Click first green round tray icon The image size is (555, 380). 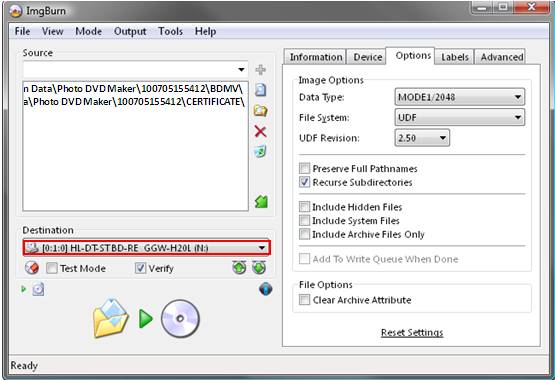pyautogui.click(x=239, y=268)
